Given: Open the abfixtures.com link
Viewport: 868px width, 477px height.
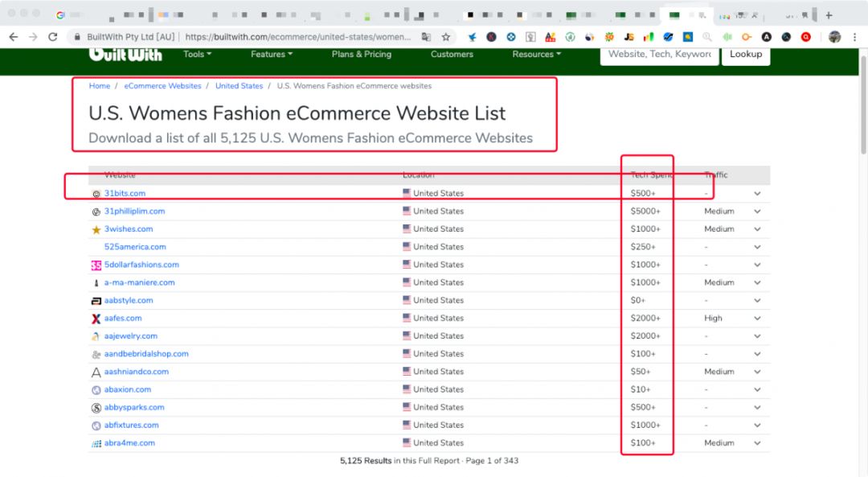Looking at the screenshot, I should [x=131, y=425].
